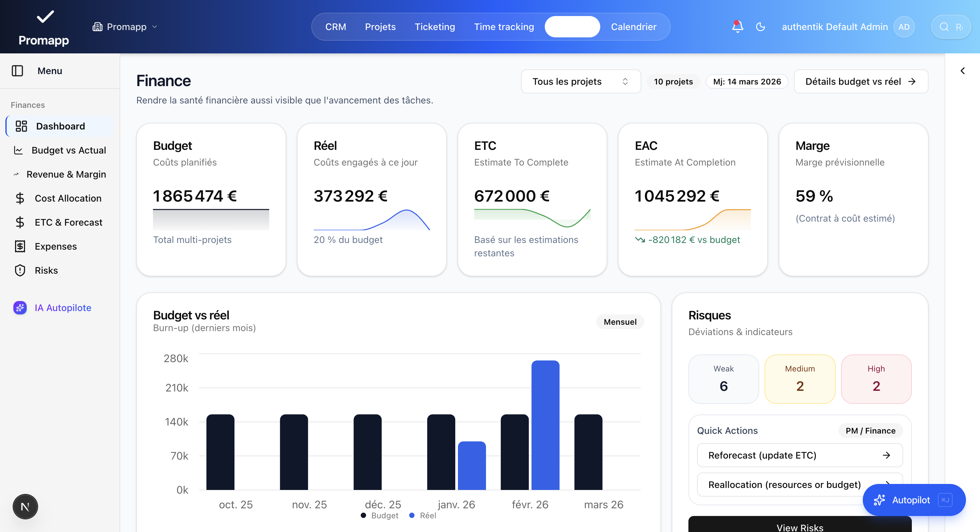This screenshot has width=980, height=532.
Task: Open the Tous les projets dropdown
Action: pyautogui.click(x=581, y=81)
